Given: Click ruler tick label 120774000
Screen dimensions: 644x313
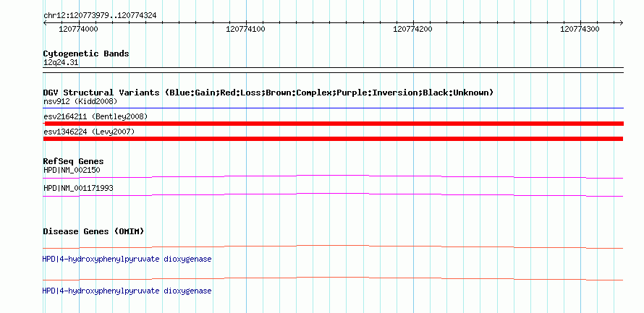Looking at the screenshot, I should [78, 29].
